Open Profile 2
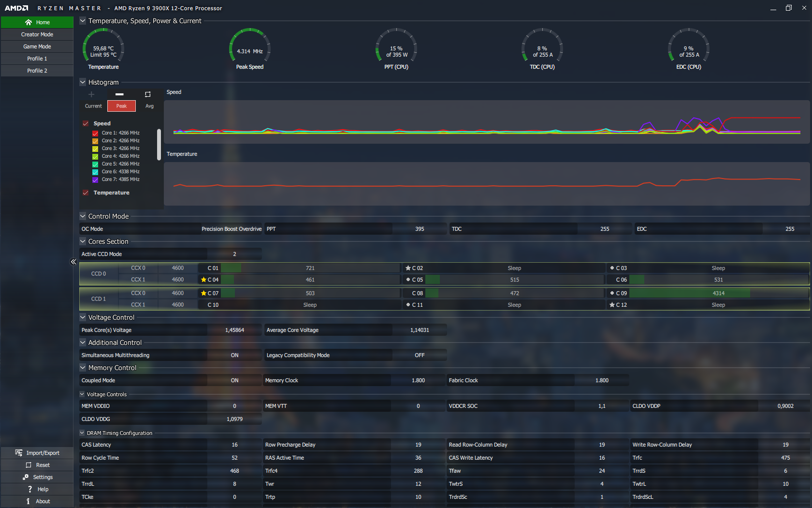Viewport: 812px width, 508px height. point(37,71)
